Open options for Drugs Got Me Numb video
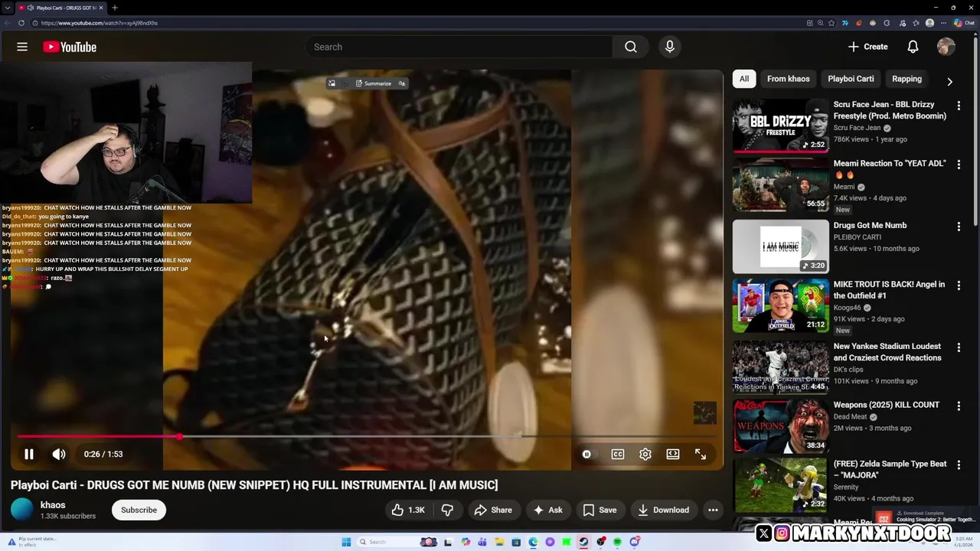980x551 pixels. tap(959, 227)
